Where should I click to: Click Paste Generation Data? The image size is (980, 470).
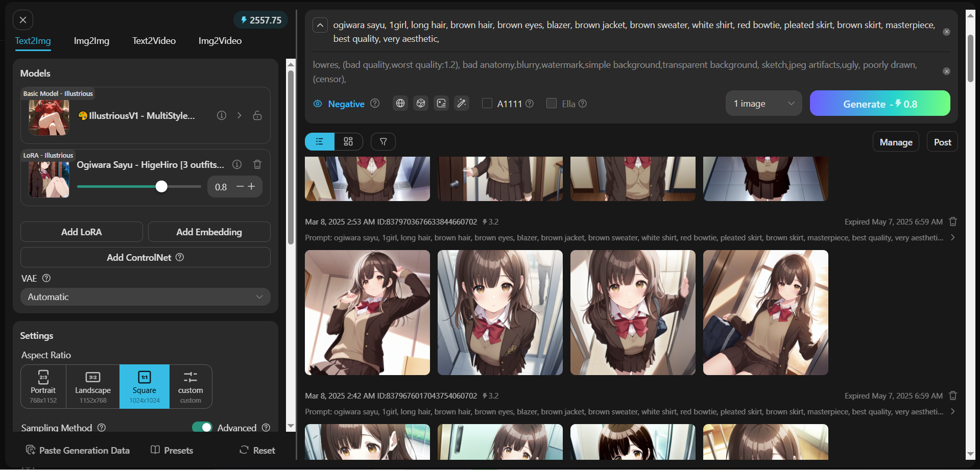(x=78, y=450)
